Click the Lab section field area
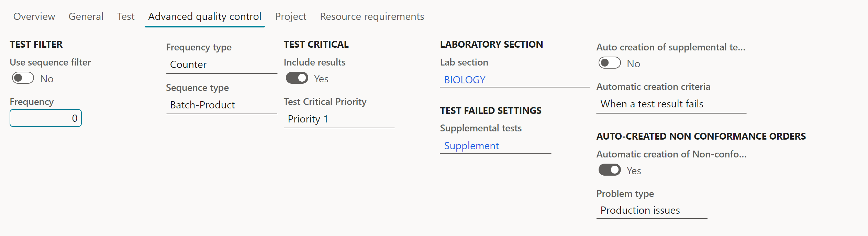868x236 pixels. [x=536, y=80]
